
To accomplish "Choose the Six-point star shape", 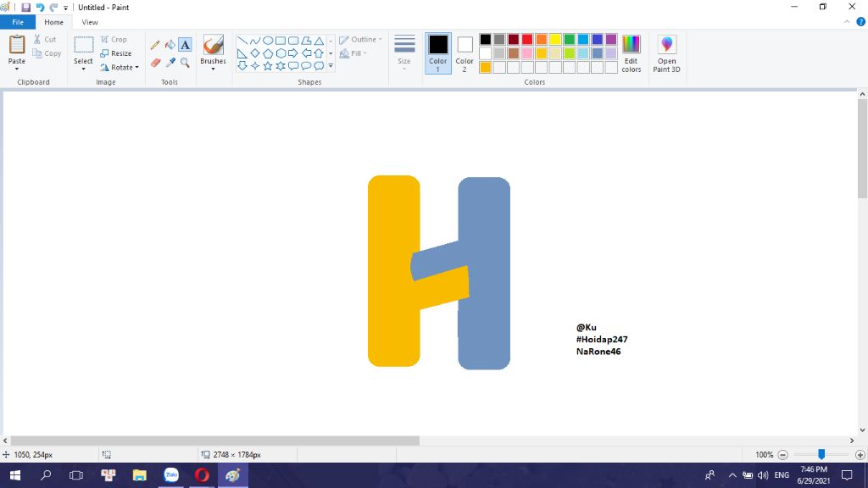I will click(281, 66).
